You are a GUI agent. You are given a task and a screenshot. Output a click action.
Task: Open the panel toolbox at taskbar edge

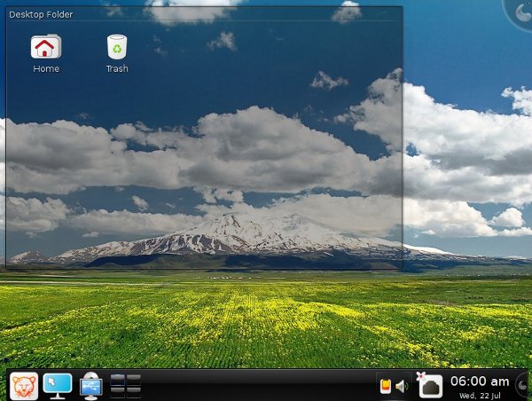click(x=523, y=385)
